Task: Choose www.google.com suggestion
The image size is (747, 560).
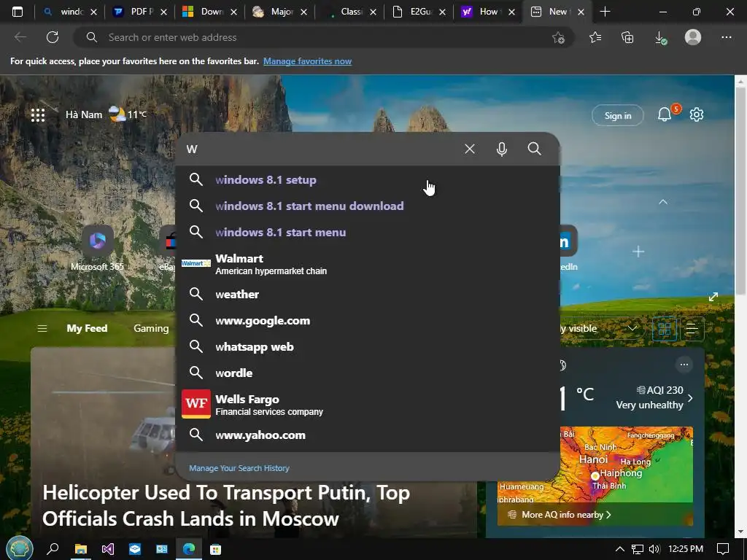Action: (x=368, y=321)
